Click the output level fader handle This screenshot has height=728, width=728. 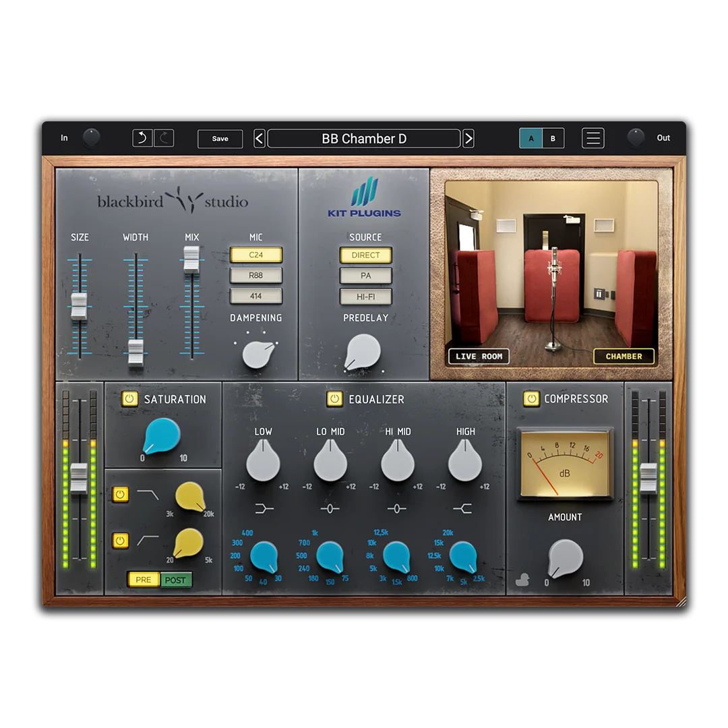pos(648,478)
